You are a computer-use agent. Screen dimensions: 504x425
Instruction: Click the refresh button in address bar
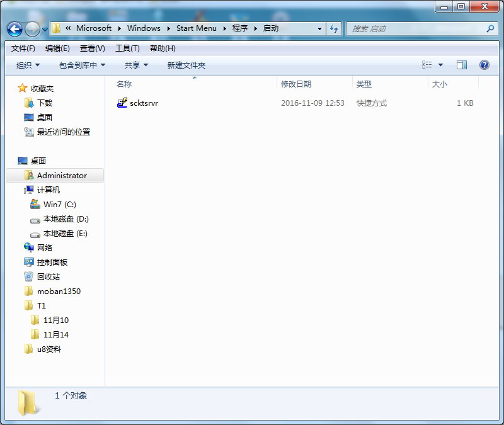[x=334, y=28]
